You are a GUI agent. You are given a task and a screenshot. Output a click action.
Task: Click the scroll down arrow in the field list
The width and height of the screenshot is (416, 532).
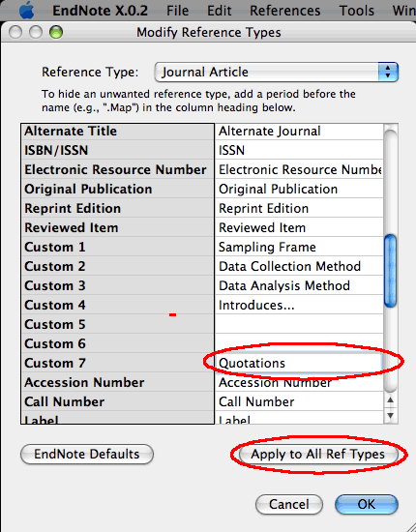[x=390, y=416]
